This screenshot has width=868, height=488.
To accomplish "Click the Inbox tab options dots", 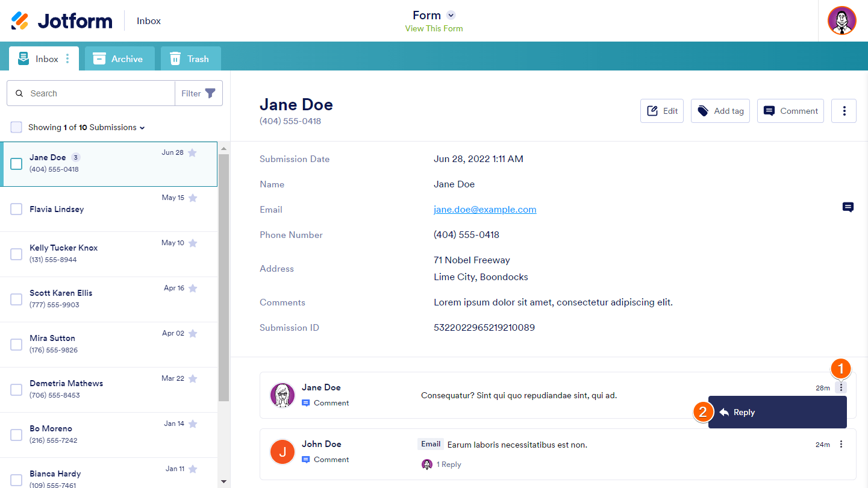I will (67, 58).
